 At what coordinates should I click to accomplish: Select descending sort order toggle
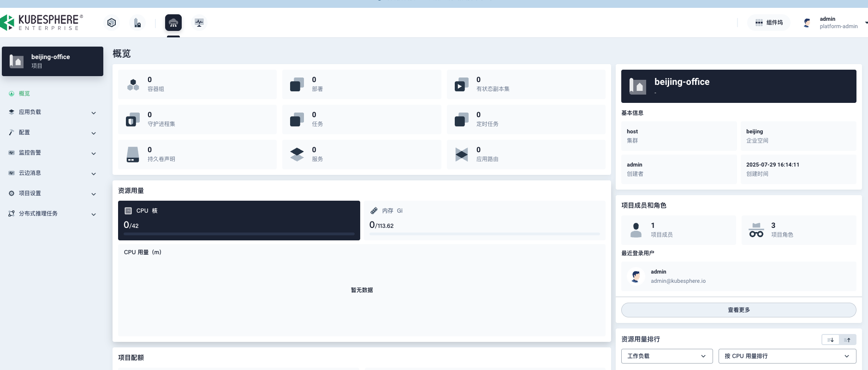tap(830, 340)
